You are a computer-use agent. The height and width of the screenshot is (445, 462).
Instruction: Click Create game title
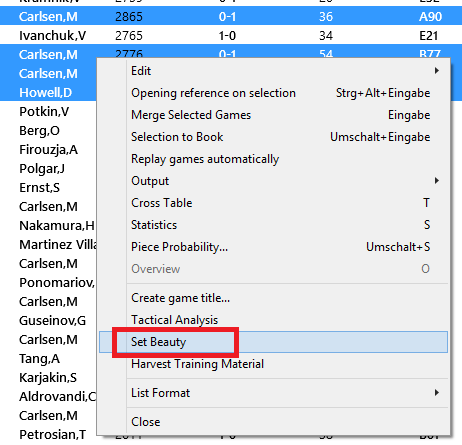click(x=273, y=298)
